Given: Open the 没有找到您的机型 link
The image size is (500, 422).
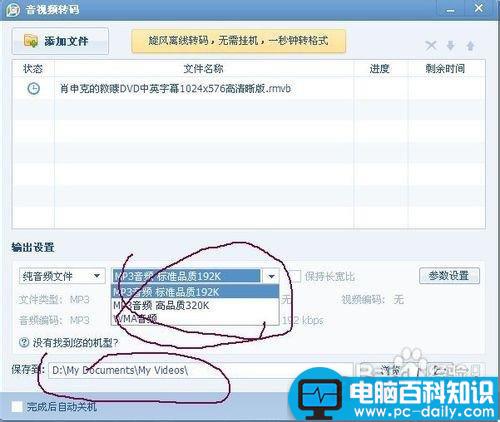Looking at the screenshot, I should tap(75, 343).
